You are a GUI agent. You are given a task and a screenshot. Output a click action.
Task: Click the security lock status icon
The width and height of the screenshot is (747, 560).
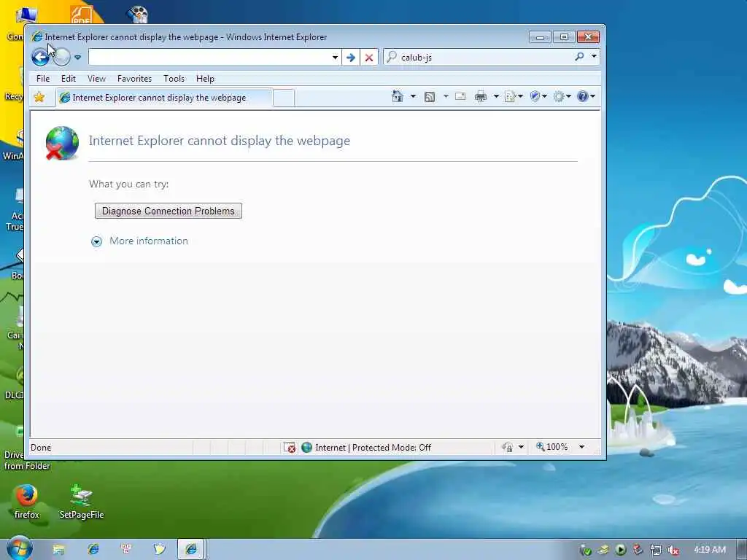coord(508,448)
